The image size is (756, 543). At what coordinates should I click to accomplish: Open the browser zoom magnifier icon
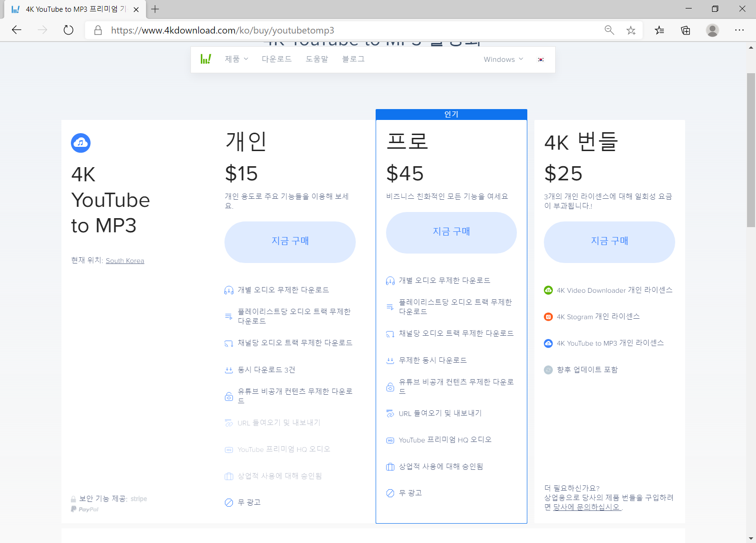click(610, 30)
